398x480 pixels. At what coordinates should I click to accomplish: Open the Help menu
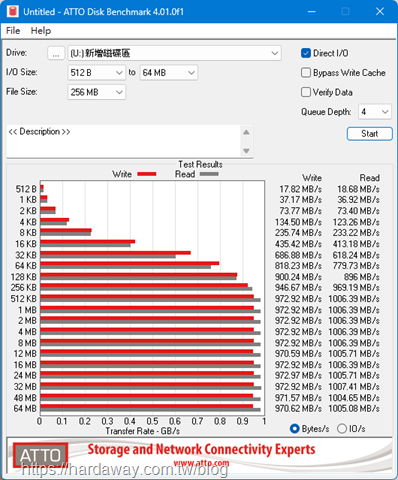click(41, 31)
